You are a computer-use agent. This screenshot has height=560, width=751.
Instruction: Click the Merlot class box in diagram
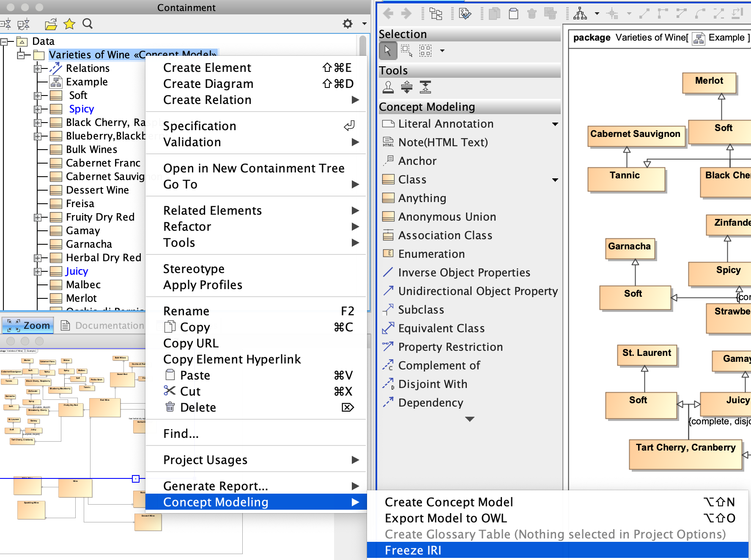point(709,82)
